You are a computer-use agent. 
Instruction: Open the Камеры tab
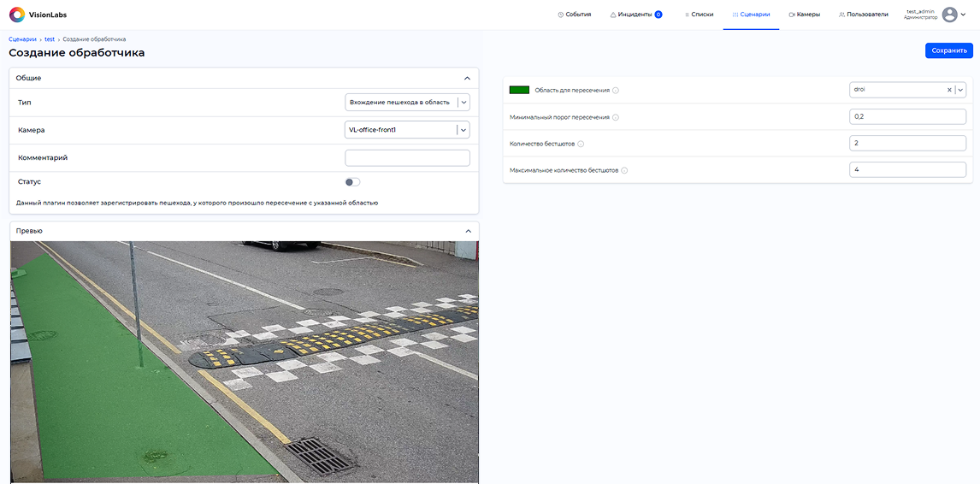click(805, 15)
